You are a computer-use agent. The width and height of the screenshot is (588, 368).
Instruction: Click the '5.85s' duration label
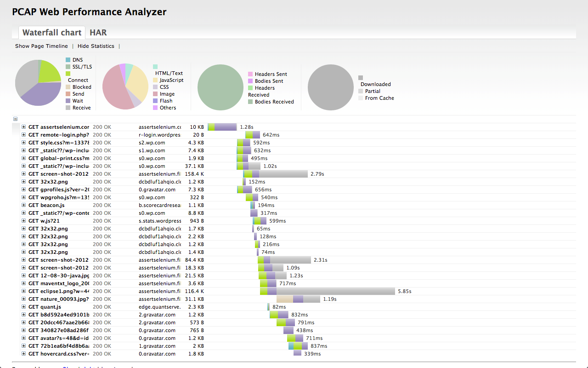(404, 291)
